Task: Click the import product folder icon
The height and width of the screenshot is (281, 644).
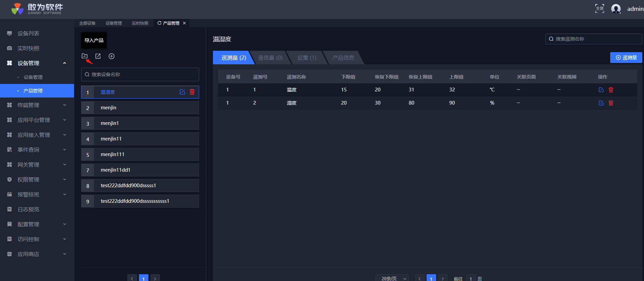Action: click(85, 56)
